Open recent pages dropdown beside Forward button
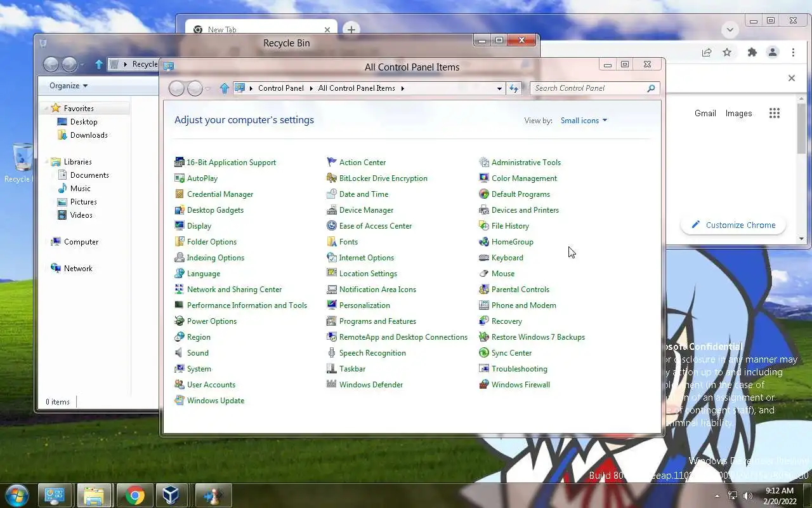812x508 pixels. pos(207,89)
